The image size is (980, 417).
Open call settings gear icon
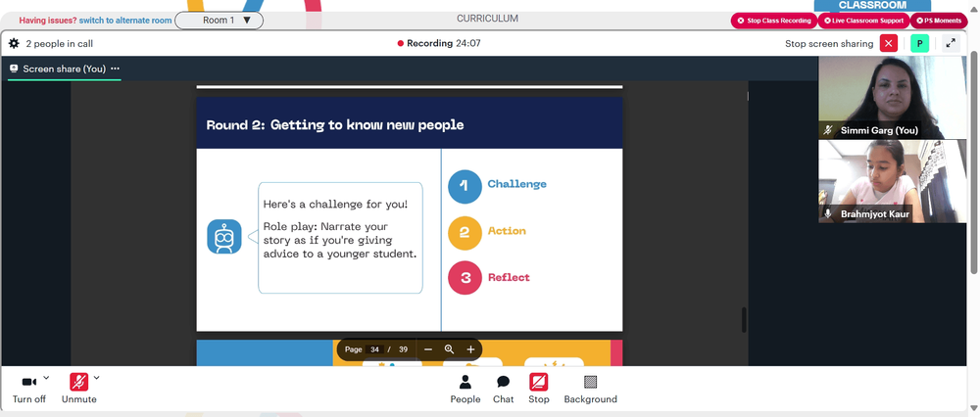coord(14,44)
